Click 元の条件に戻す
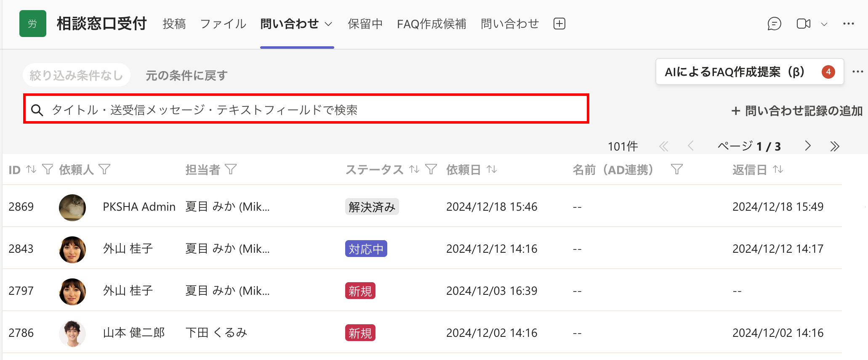This screenshot has height=360, width=868. (186, 75)
